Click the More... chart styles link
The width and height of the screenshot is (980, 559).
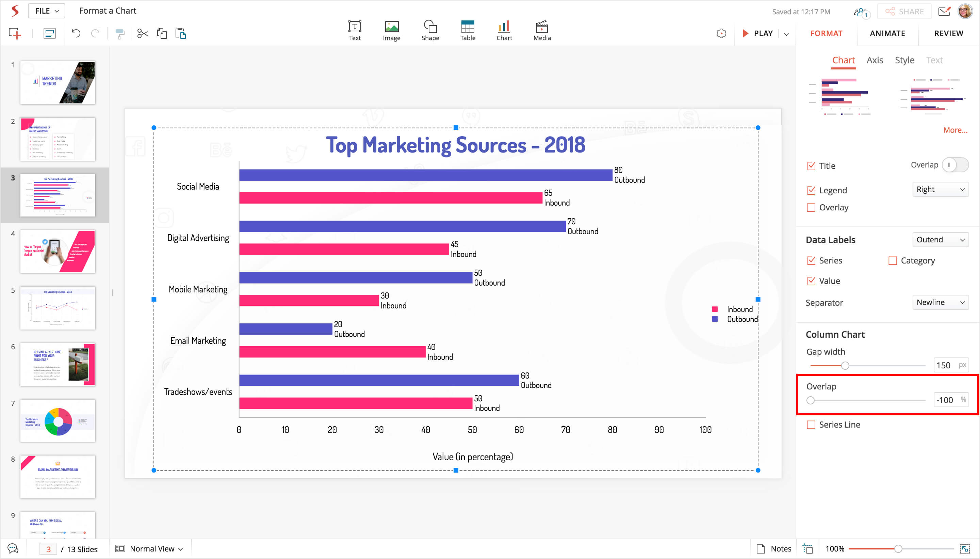[x=955, y=130]
